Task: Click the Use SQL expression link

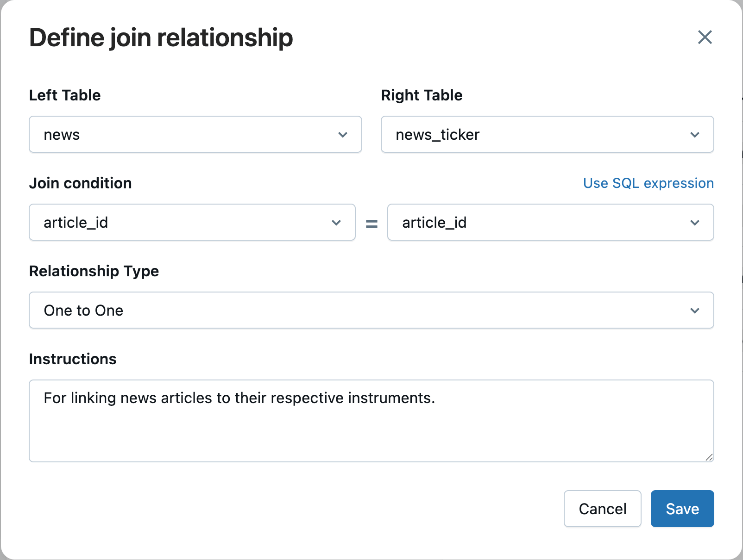Action: [648, 183]
